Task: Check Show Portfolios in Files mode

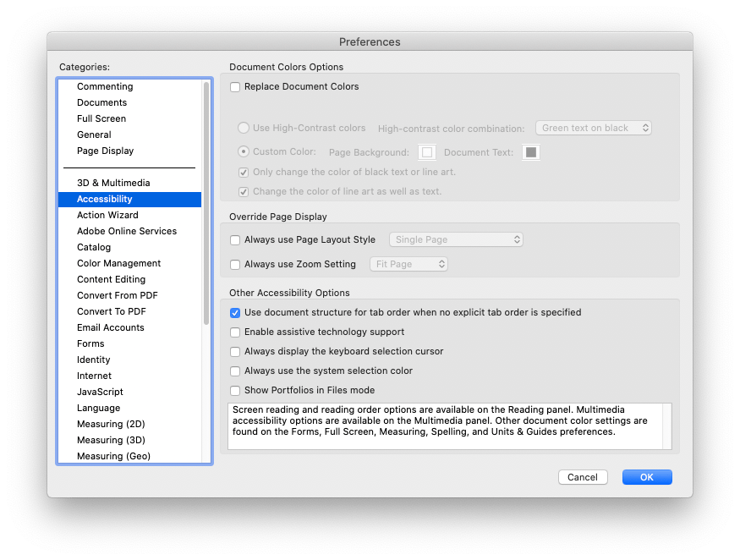Action: click(234, 391)
